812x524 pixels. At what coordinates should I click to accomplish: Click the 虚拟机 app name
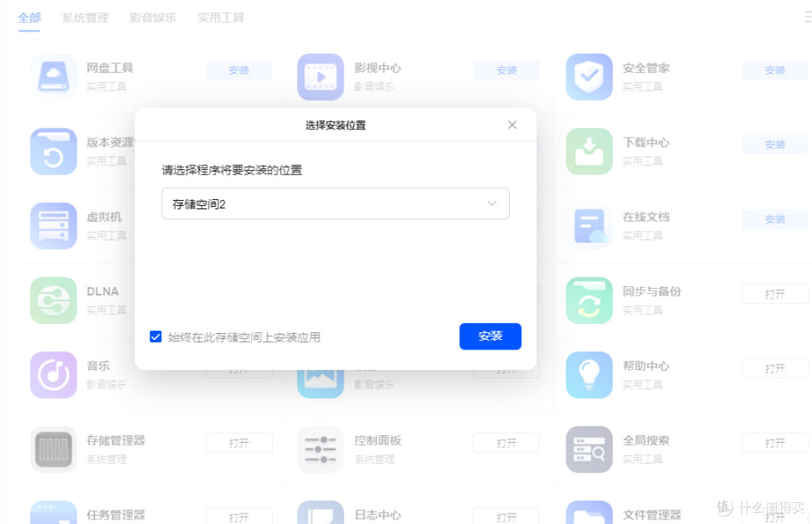(104, 217)
